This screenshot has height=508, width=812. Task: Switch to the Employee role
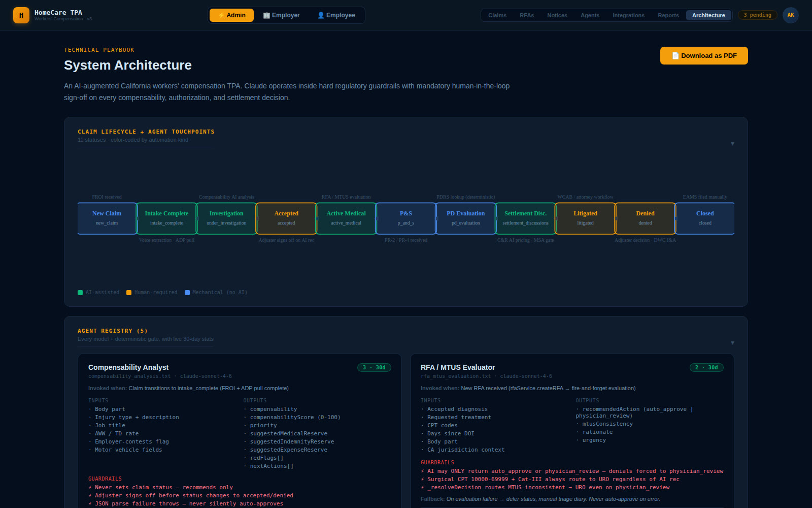pos(336,15)
